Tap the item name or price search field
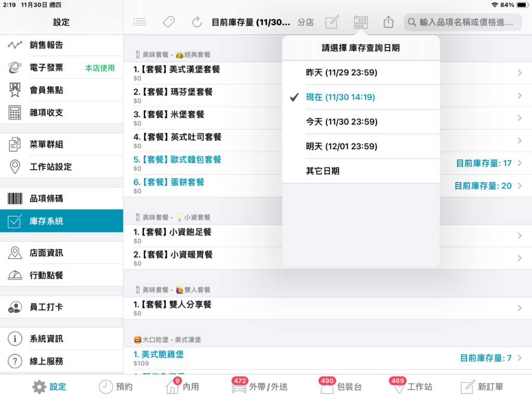Image resolution: width=532 pixels, height=399 pixels. [x=463, y=22]
